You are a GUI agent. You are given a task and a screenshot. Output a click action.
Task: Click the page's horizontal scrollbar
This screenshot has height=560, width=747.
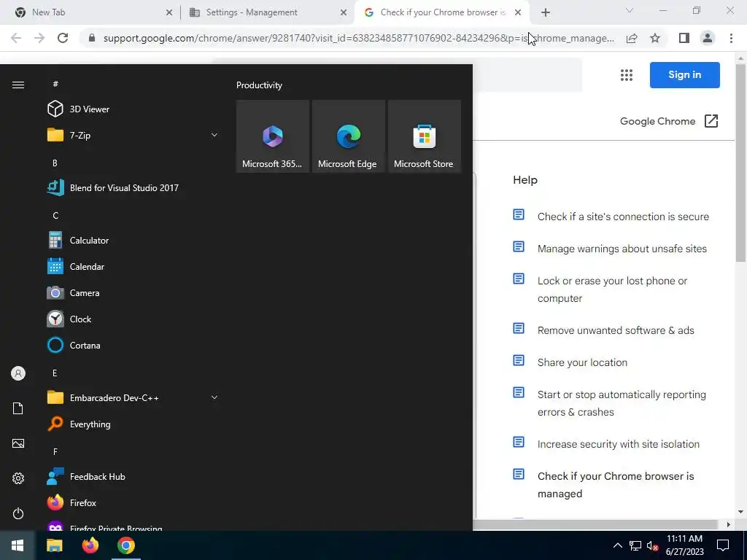tap(595, 524)
